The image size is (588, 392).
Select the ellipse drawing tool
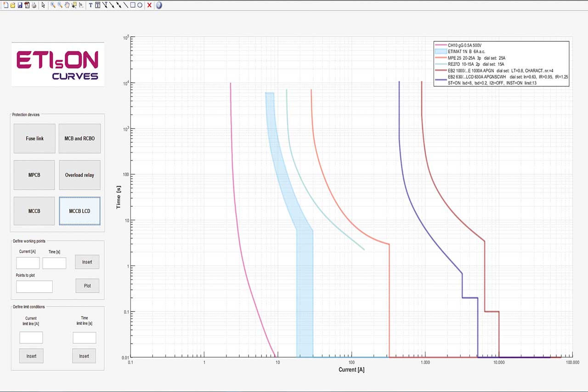(140, 5)
